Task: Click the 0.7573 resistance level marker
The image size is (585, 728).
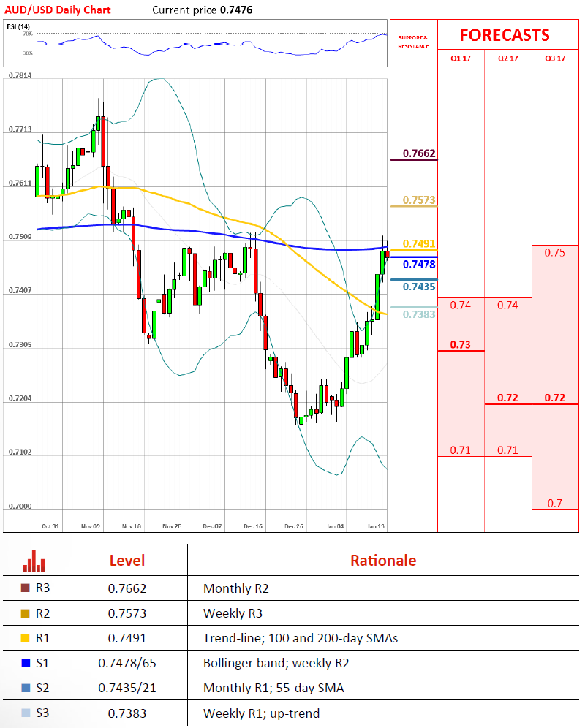Action: 419,200
